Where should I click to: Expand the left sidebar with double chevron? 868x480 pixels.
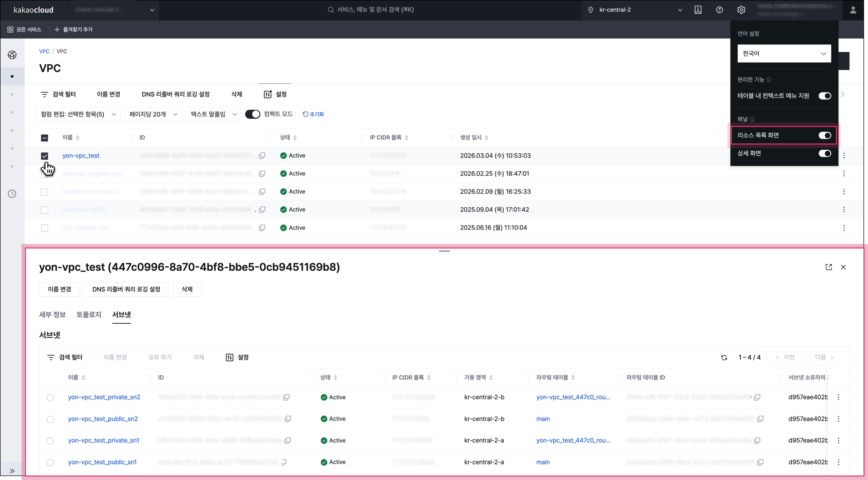(x=12, y=471)
